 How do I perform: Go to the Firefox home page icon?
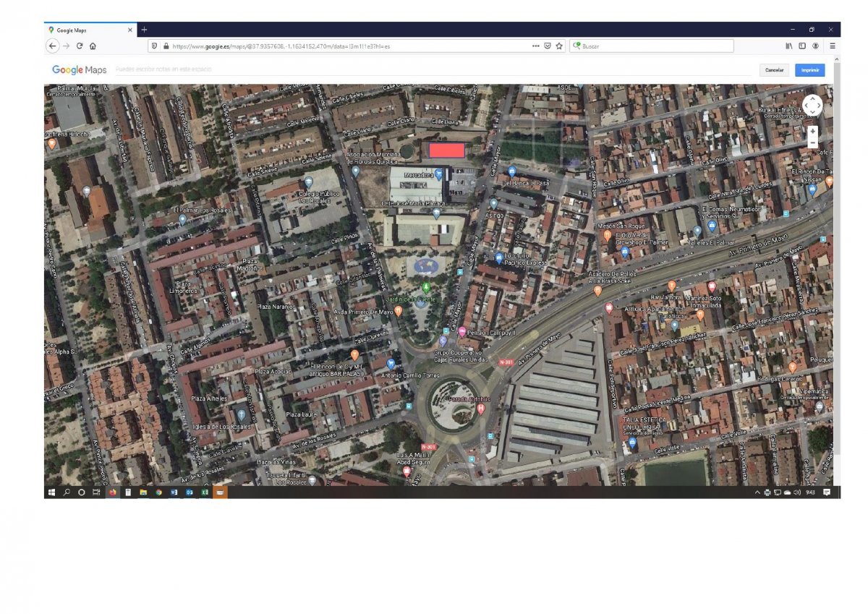click(93, 46)
